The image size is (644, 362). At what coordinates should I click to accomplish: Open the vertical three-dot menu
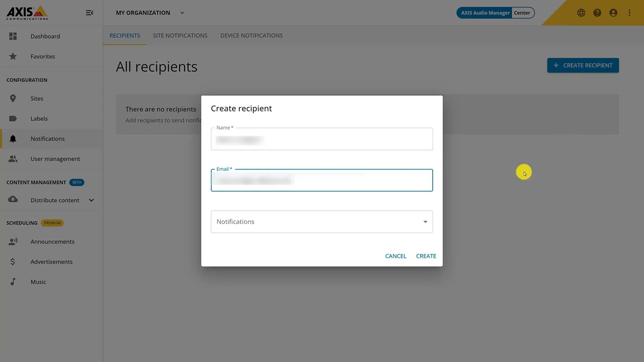pyautogui.click(x=629, y=13)
